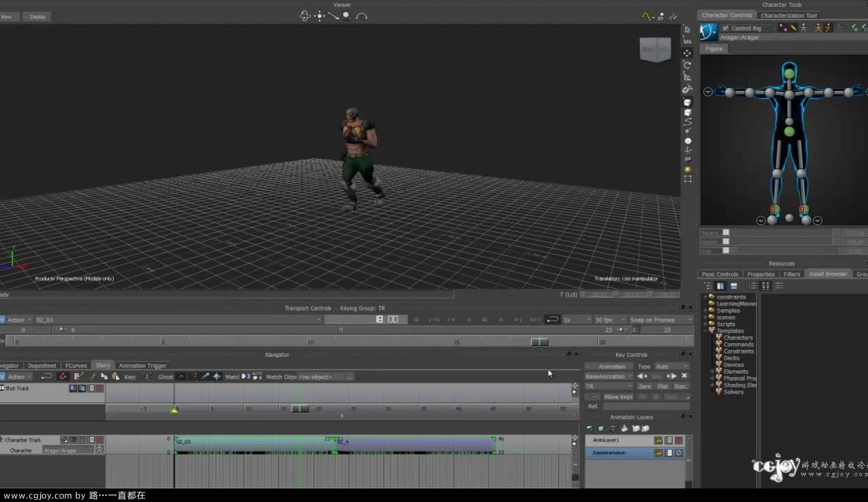Screen dimensions: 868x502
Task: Open the Display menu in Viewer
Action: click(x=37, y=16)
